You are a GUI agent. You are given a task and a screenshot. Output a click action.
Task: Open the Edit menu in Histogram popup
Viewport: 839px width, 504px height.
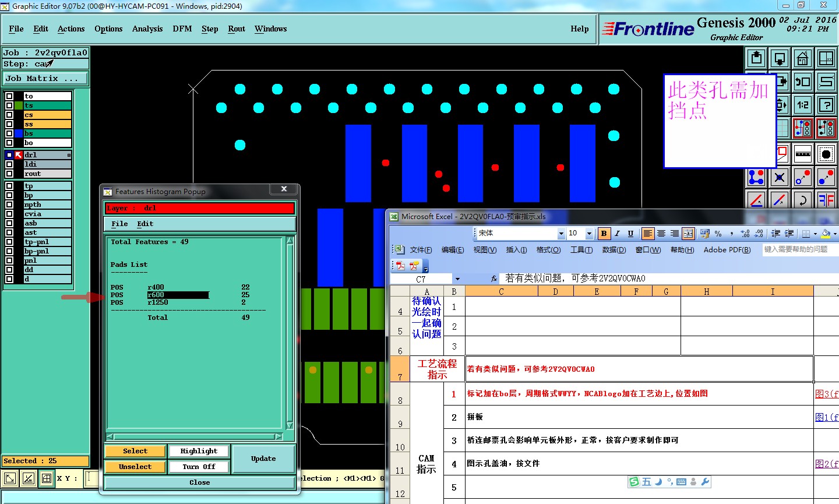[145, 224]
